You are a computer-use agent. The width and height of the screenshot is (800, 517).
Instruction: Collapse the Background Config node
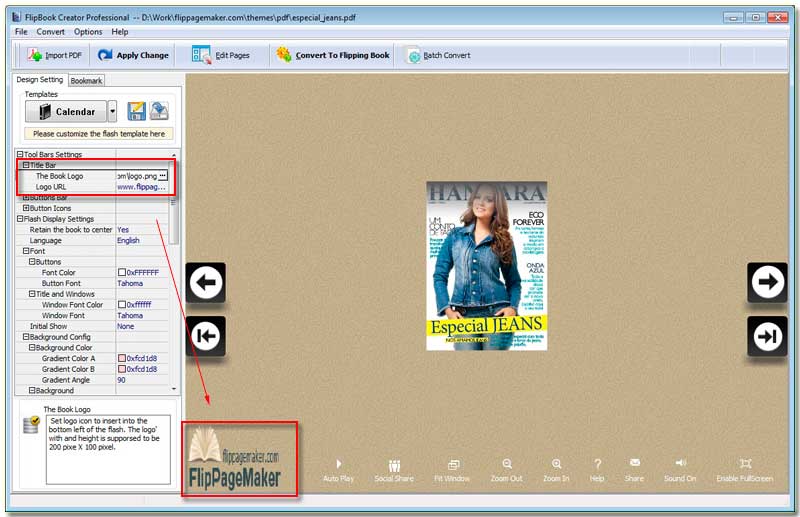(26, 336)
